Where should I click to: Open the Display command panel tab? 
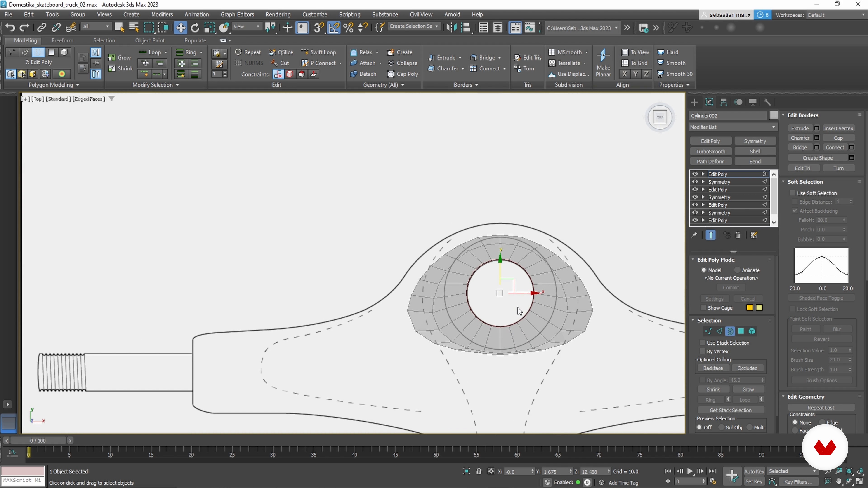(x=752, y=102)
